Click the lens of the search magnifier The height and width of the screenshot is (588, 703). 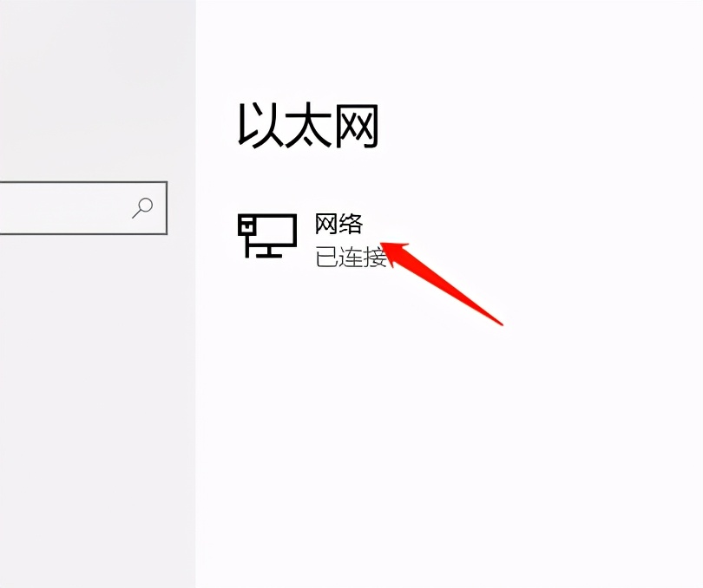(x=146, y=205)
